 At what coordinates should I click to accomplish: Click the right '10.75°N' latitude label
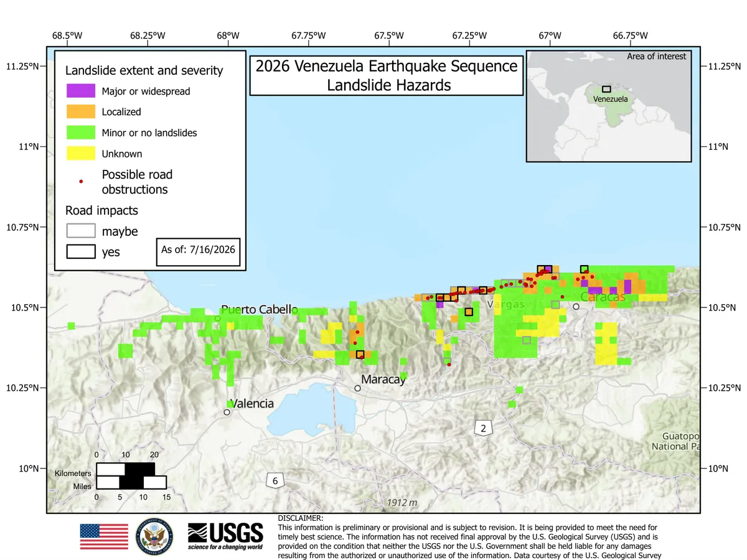(726, 227)
